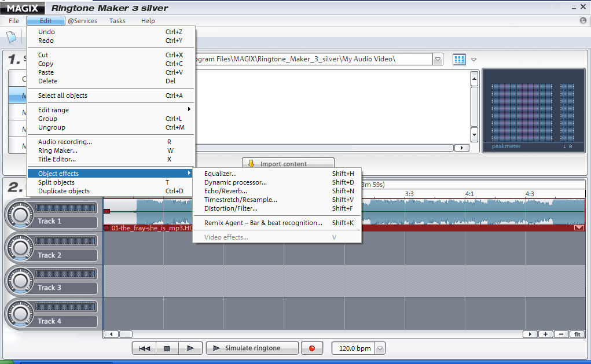Click the peakmeter display panel
Viewport: 591px width, 364px height.
533,110
